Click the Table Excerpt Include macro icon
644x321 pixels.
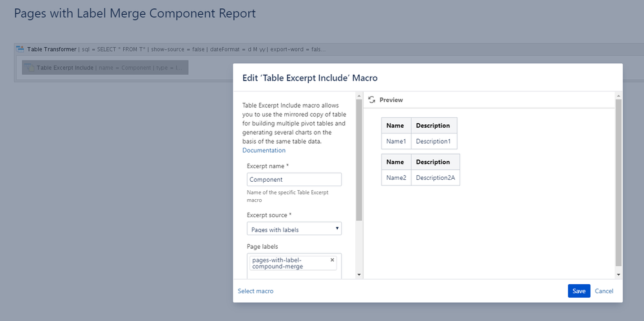click(x=29, y=67)
